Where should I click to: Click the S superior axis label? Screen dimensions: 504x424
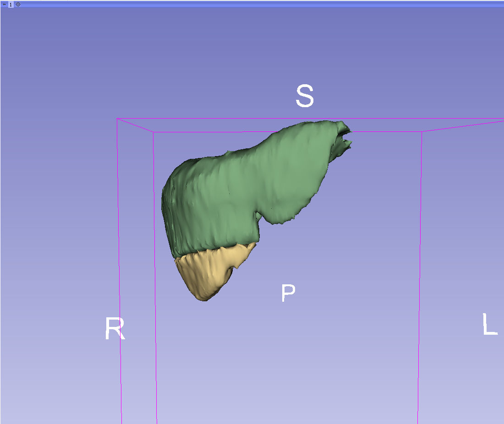305,97
